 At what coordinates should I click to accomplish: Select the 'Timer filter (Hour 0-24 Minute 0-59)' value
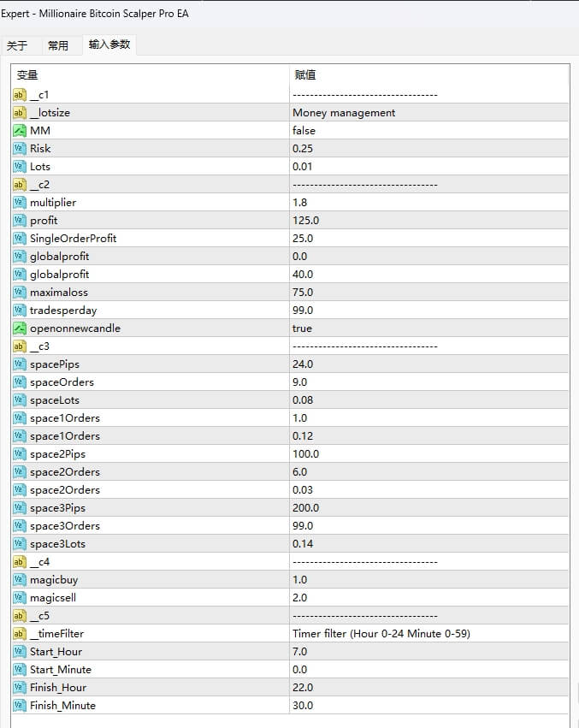[429, 634]
